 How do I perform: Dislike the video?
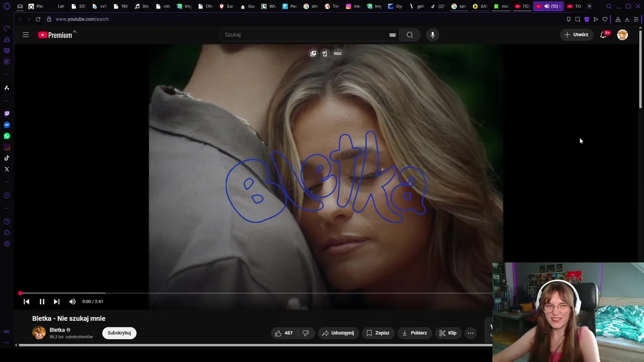coord(305,333)
